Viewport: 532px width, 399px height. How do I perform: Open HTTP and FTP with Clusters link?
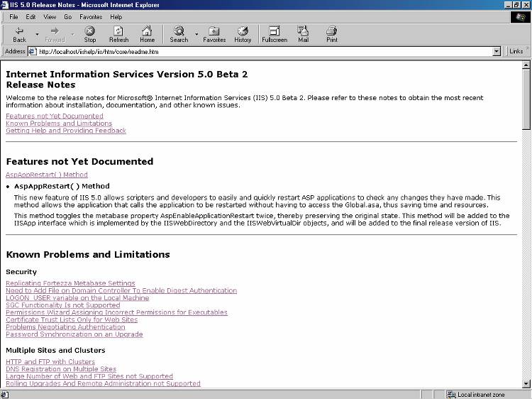[50, 362]
